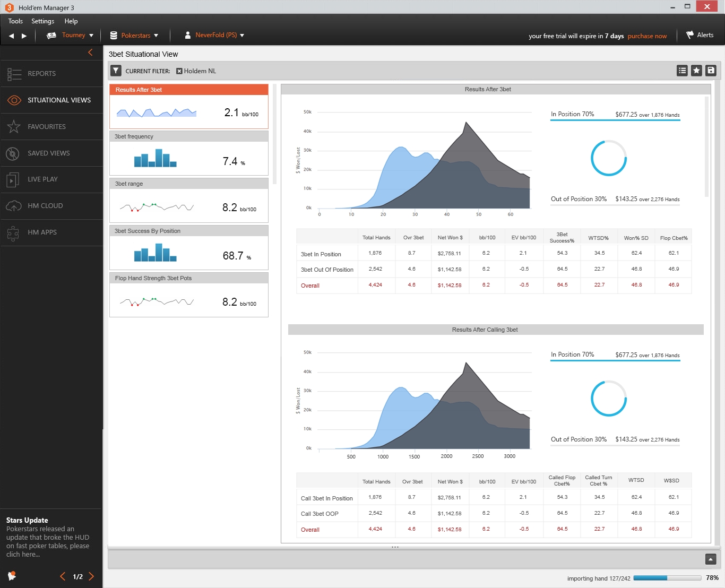Click the importing hand progress bar
Viewport: 725px width, 588px height.
(667, 578)
